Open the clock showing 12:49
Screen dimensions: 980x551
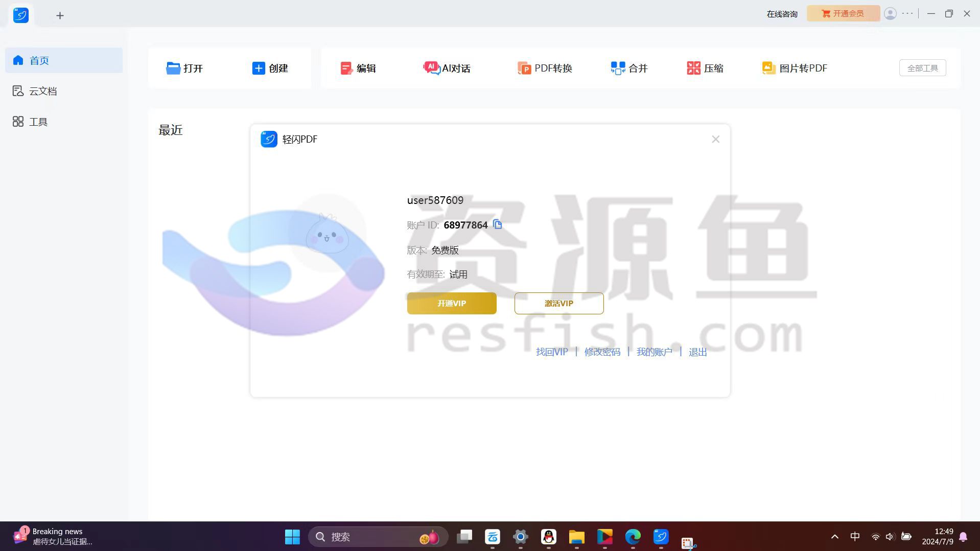(x=938, y=537)
